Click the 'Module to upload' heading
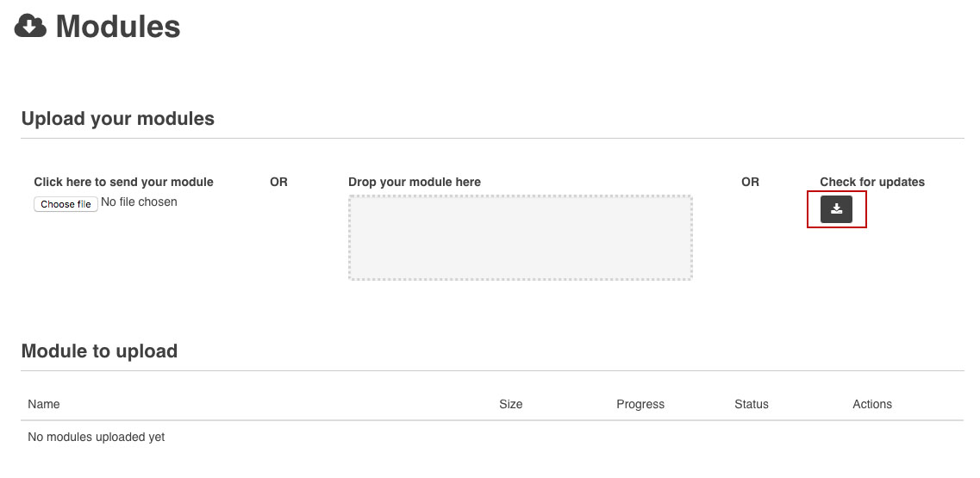The height and width of the screenshot is (478, 980). pos(99,351)
